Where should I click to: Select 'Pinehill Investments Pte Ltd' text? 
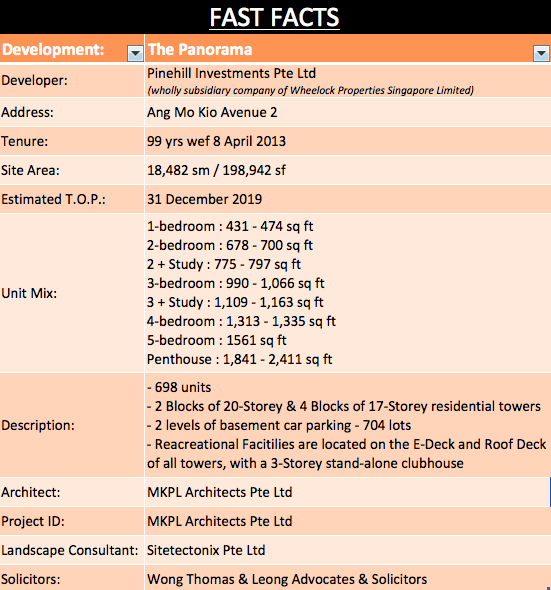point(231,73)
